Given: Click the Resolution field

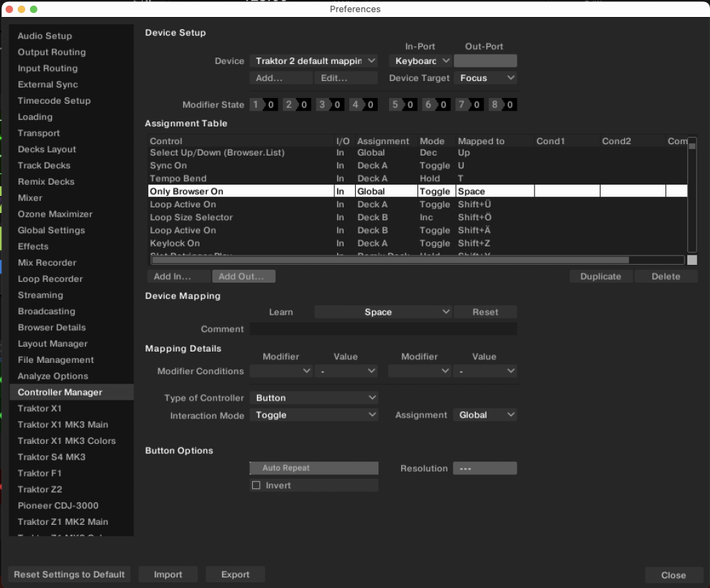Looking at the screenshot, I should click(x=485, y=468).
